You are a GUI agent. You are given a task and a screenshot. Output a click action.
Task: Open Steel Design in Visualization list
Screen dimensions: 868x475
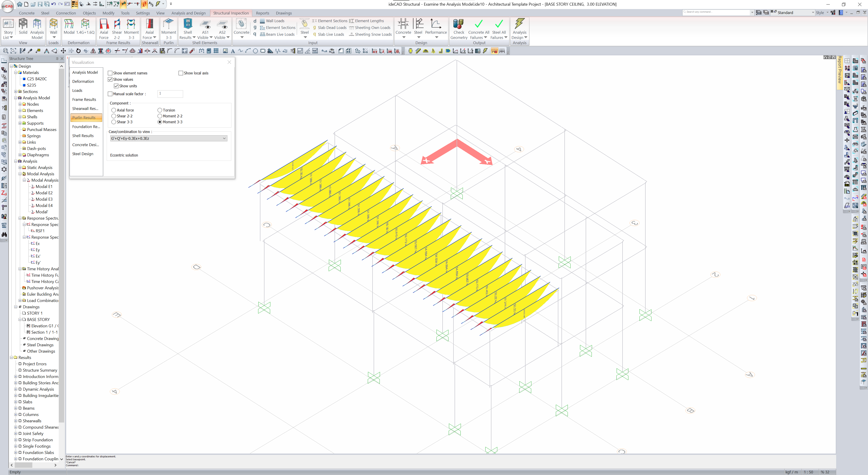click(83, 154)
